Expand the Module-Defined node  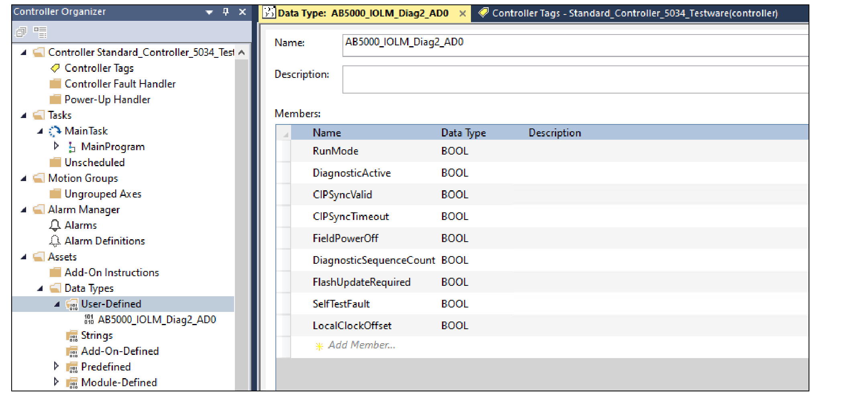pos(56,382)
